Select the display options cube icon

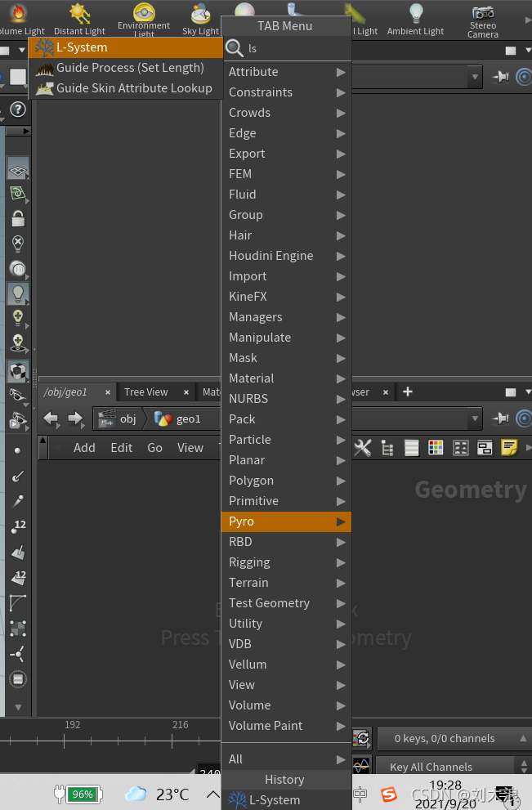(x=18, y=371)
